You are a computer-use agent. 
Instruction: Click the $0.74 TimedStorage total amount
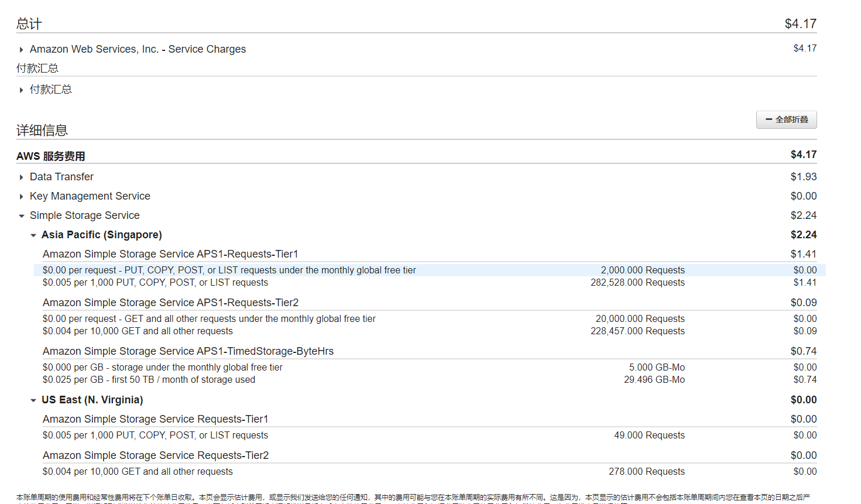(804, 351)
